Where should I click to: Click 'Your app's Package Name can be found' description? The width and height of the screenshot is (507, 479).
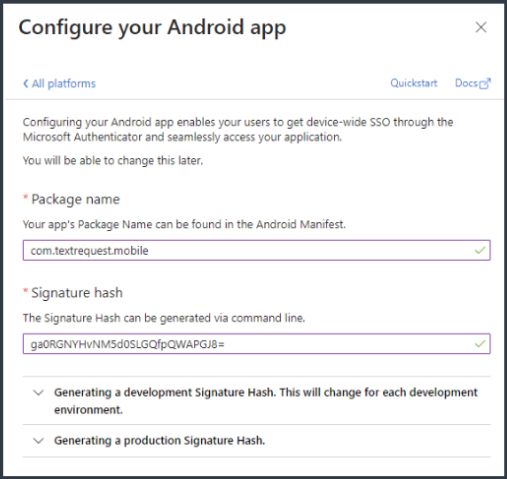(184, 224)
